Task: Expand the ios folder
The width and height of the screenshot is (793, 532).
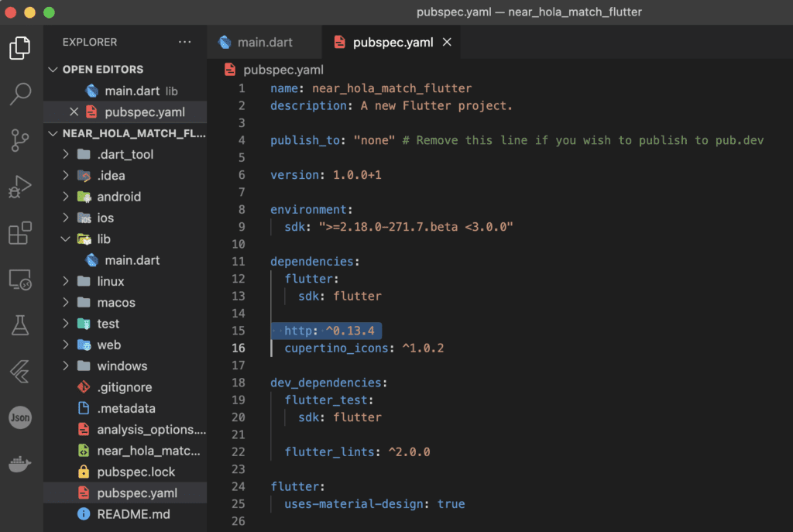Action: click(125, 218)
